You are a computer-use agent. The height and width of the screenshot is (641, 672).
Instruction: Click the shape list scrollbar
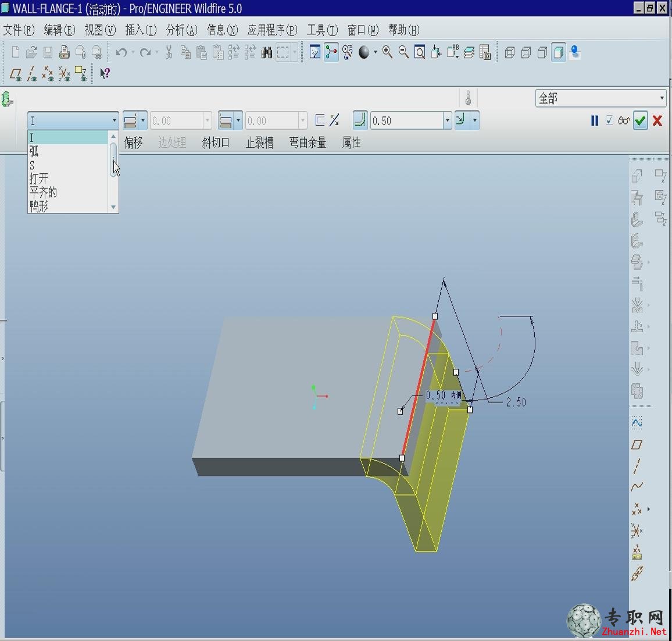[113, 160]
